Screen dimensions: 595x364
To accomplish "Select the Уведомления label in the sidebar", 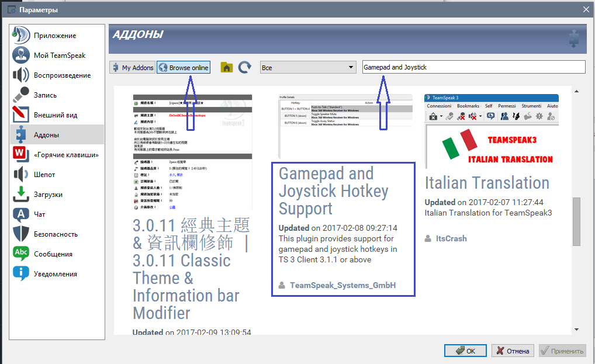I will coord(56,274).
